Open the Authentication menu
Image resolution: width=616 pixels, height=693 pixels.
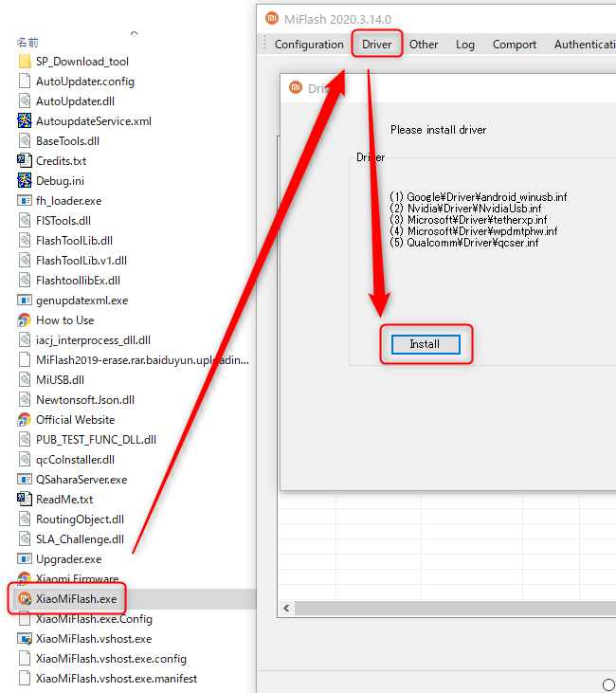(x=584, y=45)
